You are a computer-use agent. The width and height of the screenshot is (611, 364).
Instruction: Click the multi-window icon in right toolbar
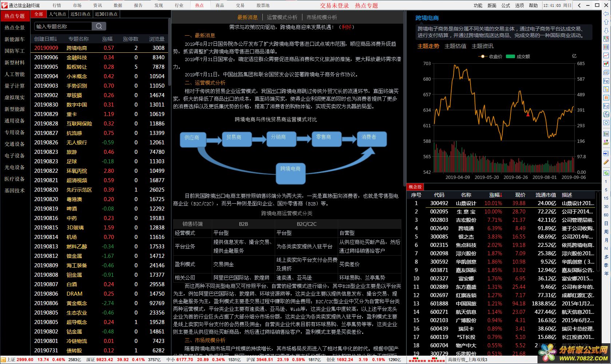click(606, 72)
